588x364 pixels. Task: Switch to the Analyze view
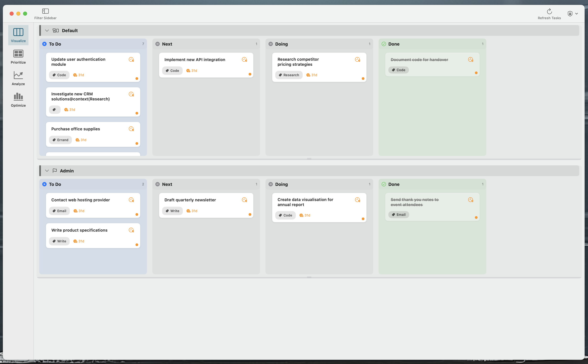click(18, 78)
